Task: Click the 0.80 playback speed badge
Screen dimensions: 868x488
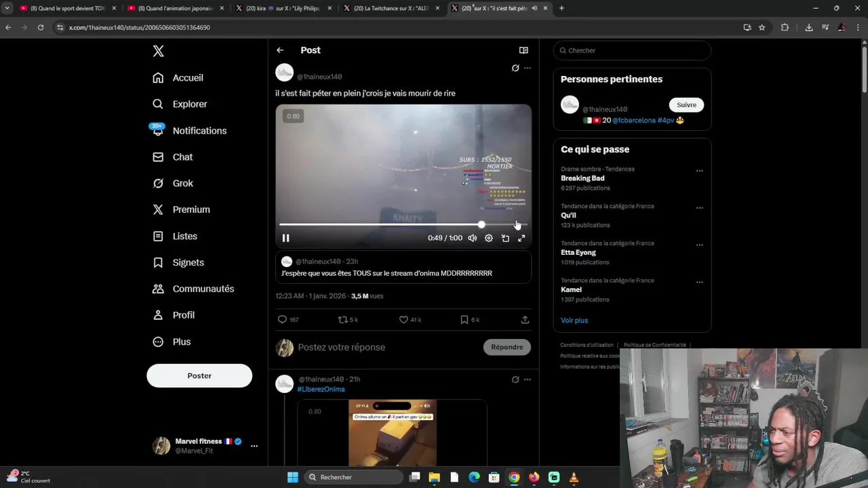Action: click(293, 116)
